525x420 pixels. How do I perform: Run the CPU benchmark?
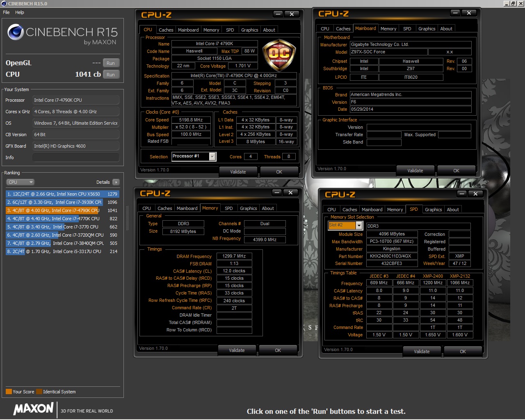(111, 75)
